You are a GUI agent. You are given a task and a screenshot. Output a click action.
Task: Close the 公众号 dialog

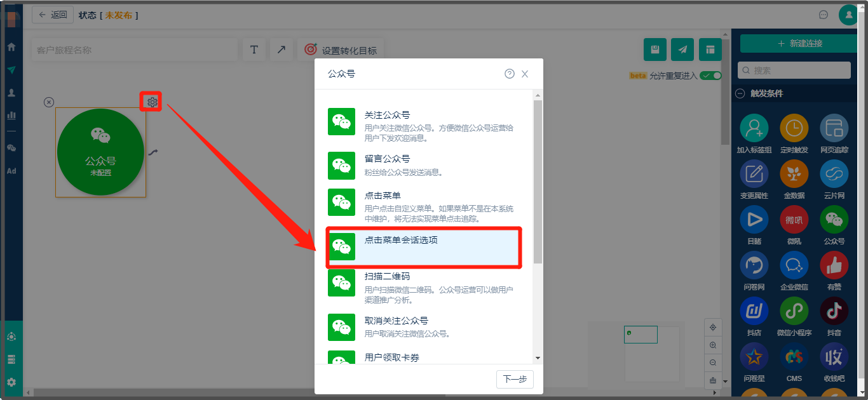point(525,74)
